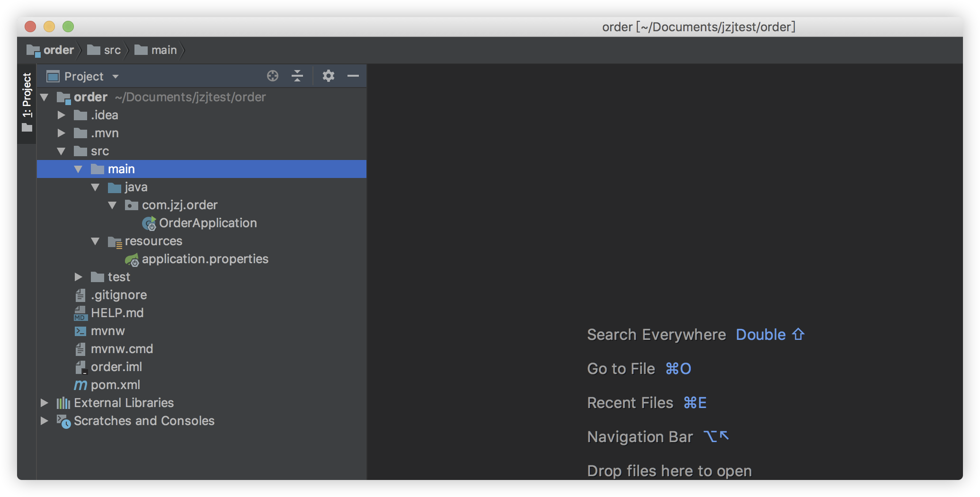The width and height of the screenshot is (980, 497).
Task: Click Navigation Bar hint text
Action: [x=640, y=437]
